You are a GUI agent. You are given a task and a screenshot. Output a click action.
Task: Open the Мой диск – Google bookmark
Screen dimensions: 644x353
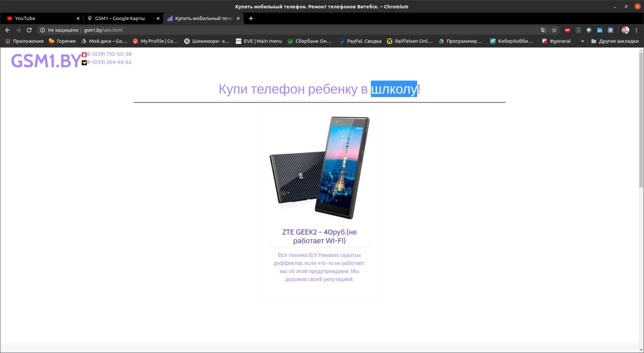point(104,41)
